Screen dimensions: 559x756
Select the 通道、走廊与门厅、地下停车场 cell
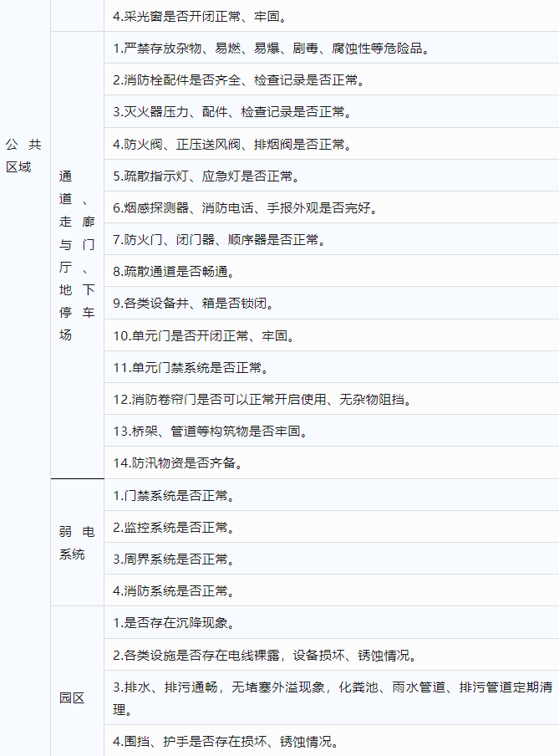[x=76, y=255]
